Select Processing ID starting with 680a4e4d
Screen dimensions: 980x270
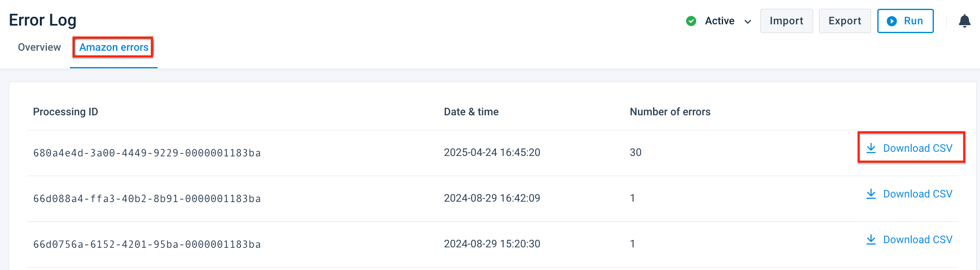coord(147,153)
